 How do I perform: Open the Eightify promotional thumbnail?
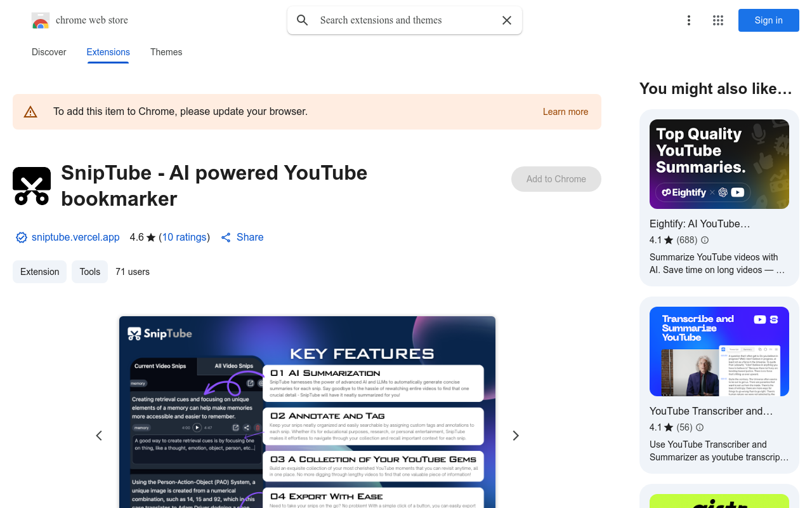click(x=719, y=164)
